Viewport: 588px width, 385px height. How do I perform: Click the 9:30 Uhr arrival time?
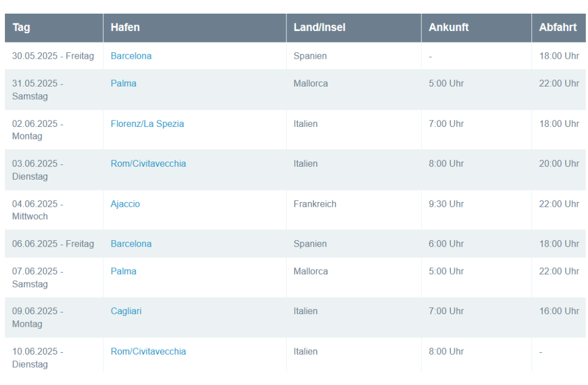click(x=446, y=204)
